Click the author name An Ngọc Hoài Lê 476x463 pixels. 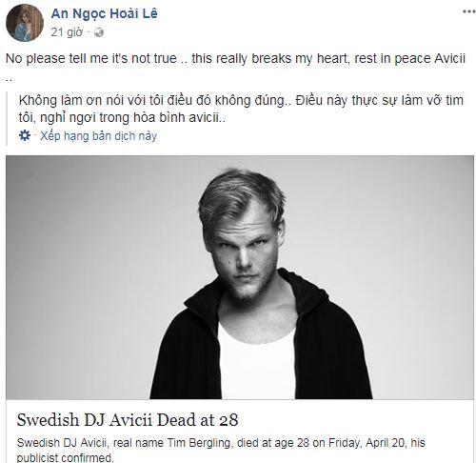(104, 14)
